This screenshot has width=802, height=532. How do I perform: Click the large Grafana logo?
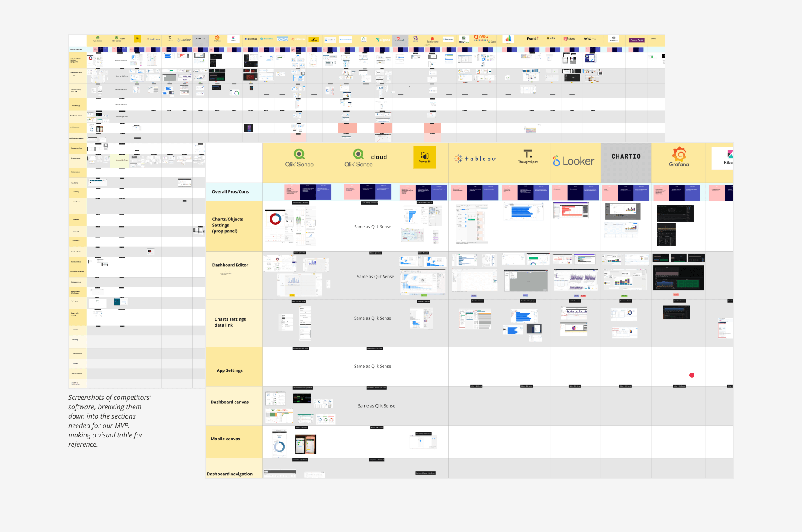point(679,157)
